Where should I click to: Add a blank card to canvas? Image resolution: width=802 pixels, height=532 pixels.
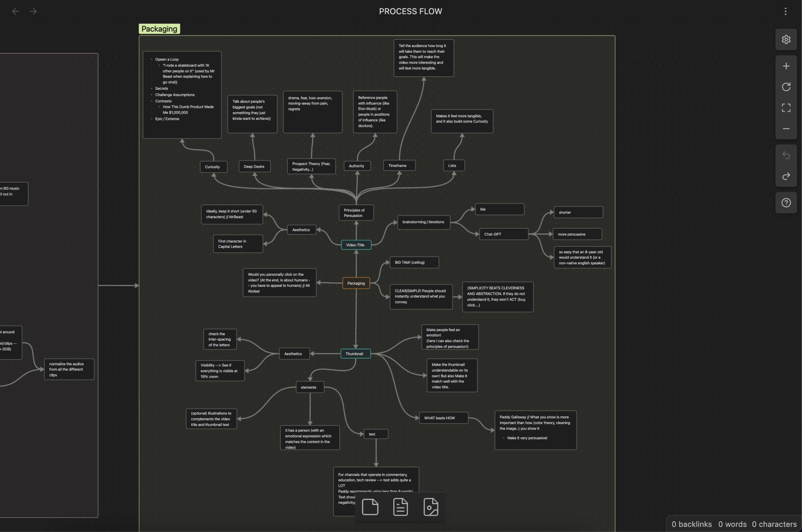370,507
